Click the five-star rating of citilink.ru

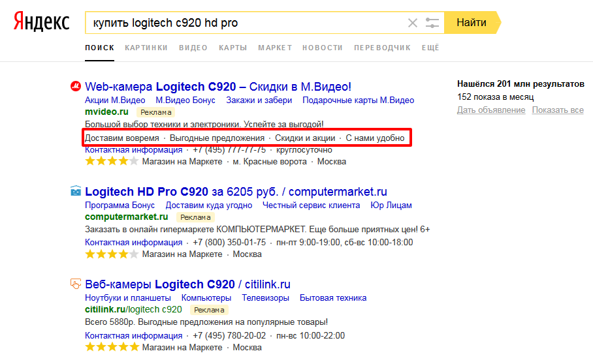pyautogui.click(x=112, y=347)
